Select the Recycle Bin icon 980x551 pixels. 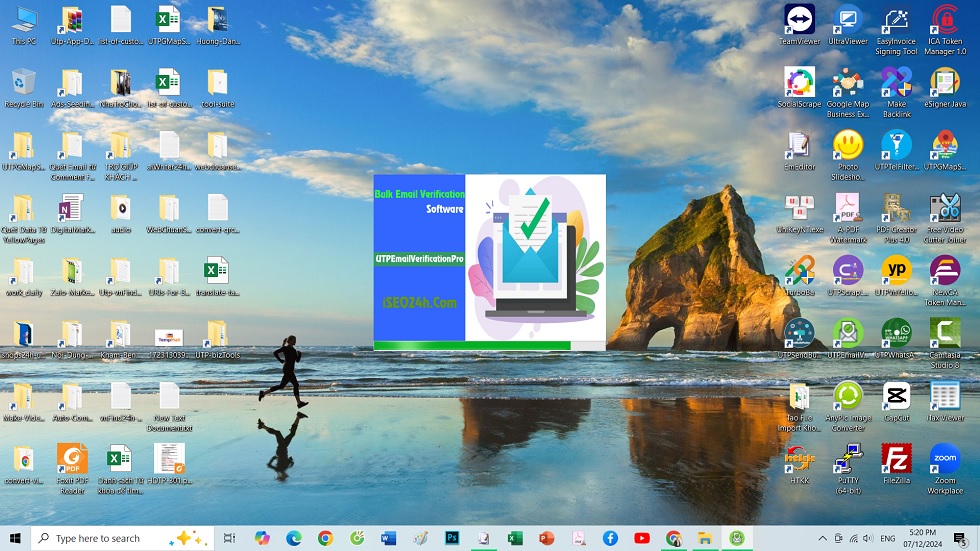click(x=23, y=84)
